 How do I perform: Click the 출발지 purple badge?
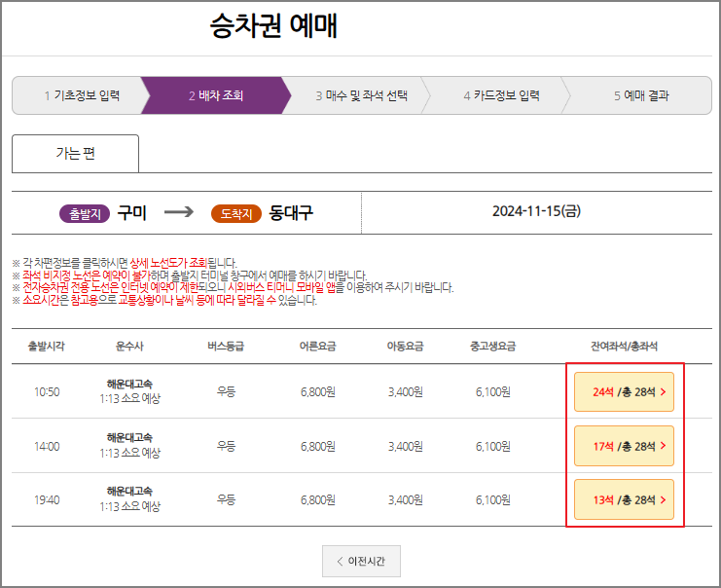click(85, 213)
